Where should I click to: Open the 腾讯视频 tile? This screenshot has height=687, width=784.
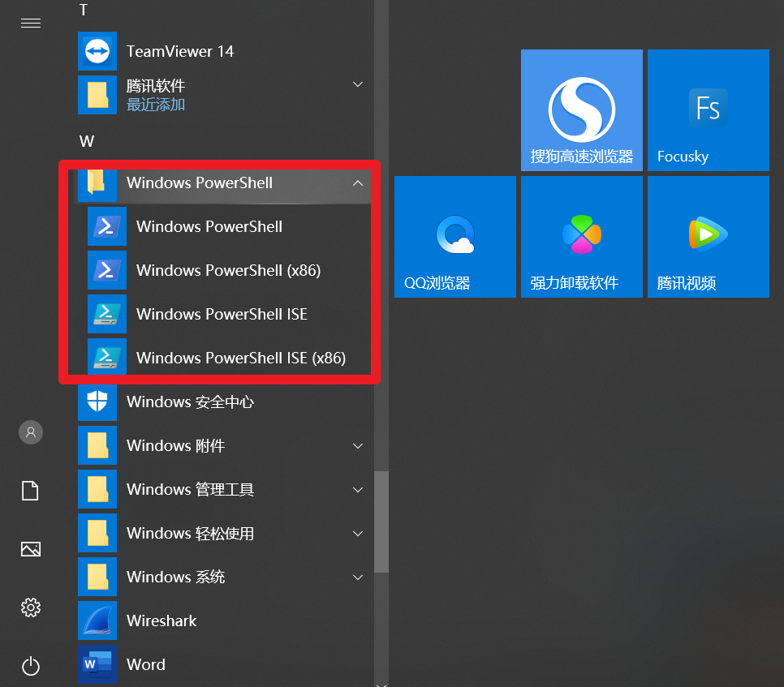click(709, 237)
